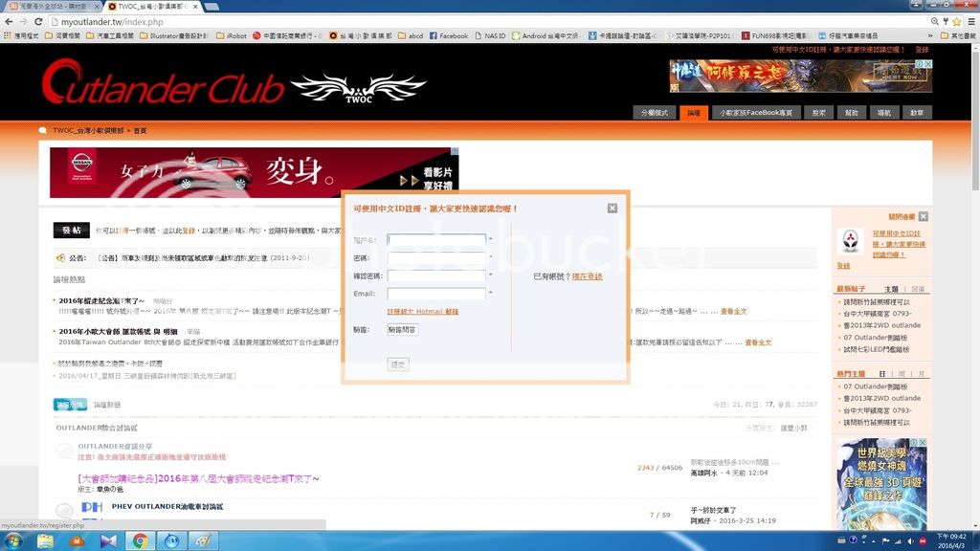
Task: Expand the bookmarks overflow chevron
Action: pyautogui.click(x=930, y=35)
